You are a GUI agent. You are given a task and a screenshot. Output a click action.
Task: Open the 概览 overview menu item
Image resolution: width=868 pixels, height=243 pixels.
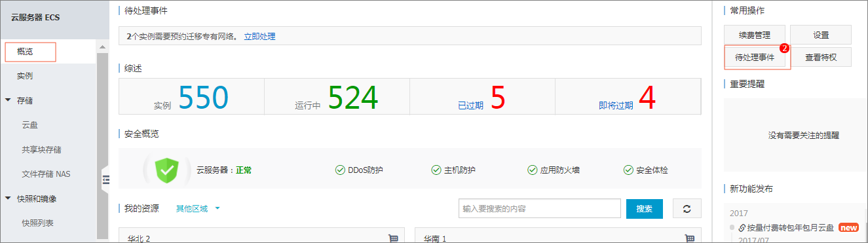point(25,51)
